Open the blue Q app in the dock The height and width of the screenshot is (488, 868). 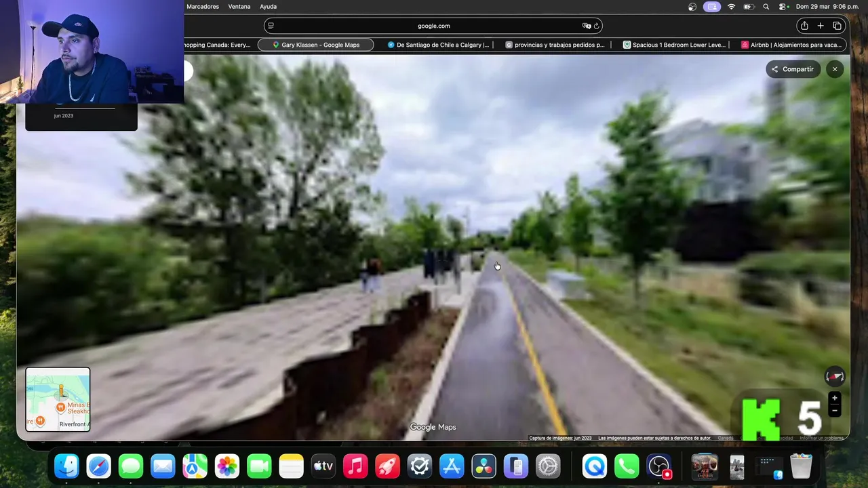(595, 466)
